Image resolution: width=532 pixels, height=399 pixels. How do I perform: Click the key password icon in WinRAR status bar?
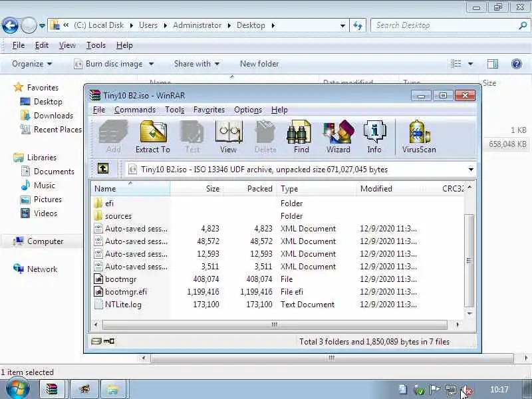(x=109, y=341)
